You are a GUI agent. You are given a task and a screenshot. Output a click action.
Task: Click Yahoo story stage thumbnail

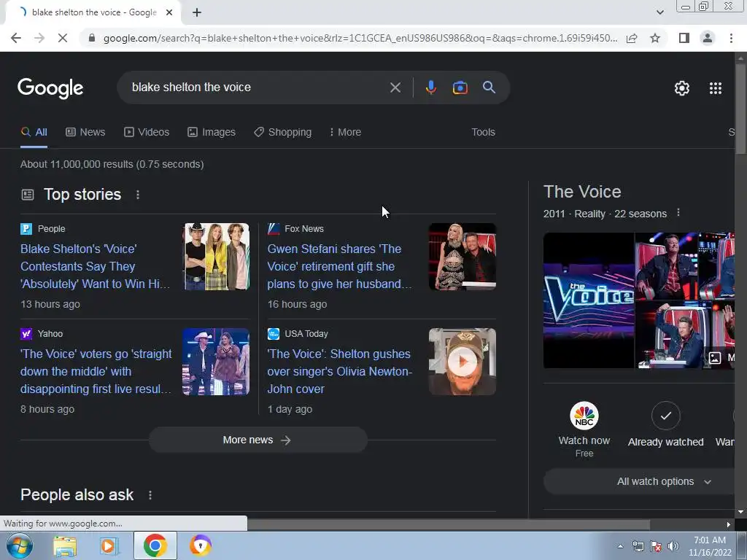216,362
